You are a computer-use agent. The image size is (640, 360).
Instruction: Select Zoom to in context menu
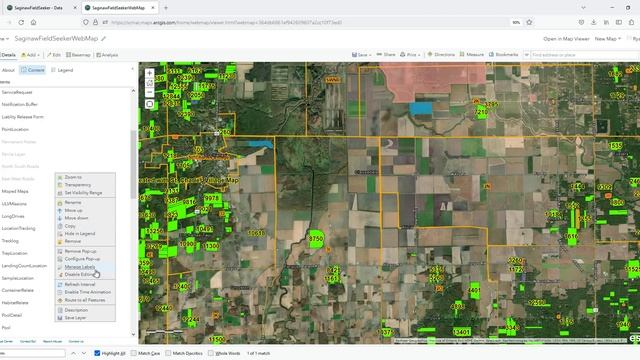pyautogui.click(x=73, y=177)
